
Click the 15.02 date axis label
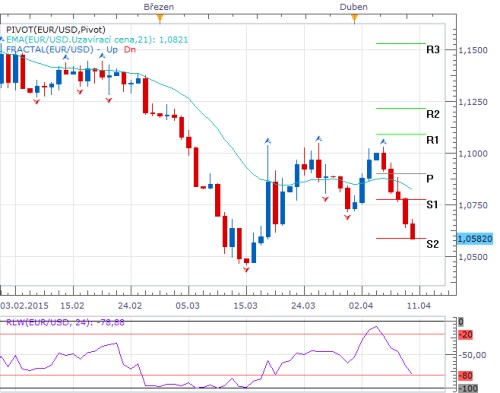click(x=72, y=306)
